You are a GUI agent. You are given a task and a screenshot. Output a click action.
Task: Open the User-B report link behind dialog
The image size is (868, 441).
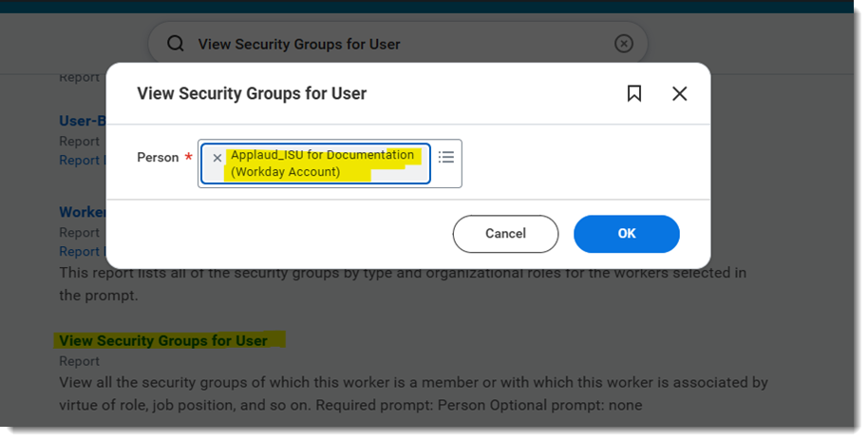(82, 121)
